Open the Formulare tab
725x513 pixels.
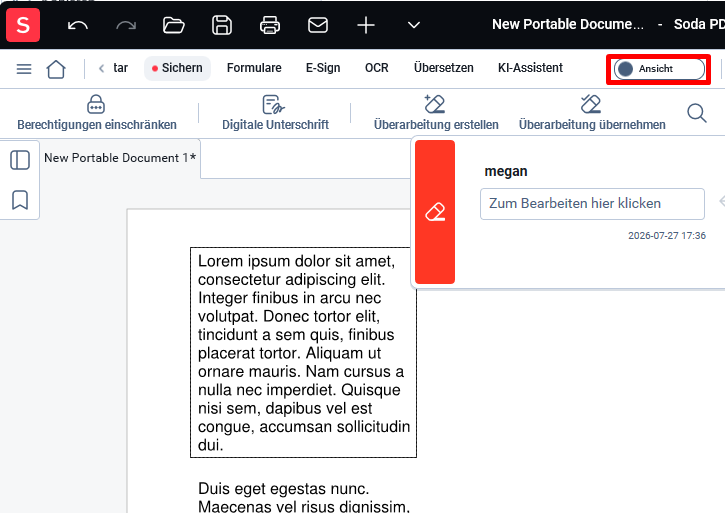254,68
